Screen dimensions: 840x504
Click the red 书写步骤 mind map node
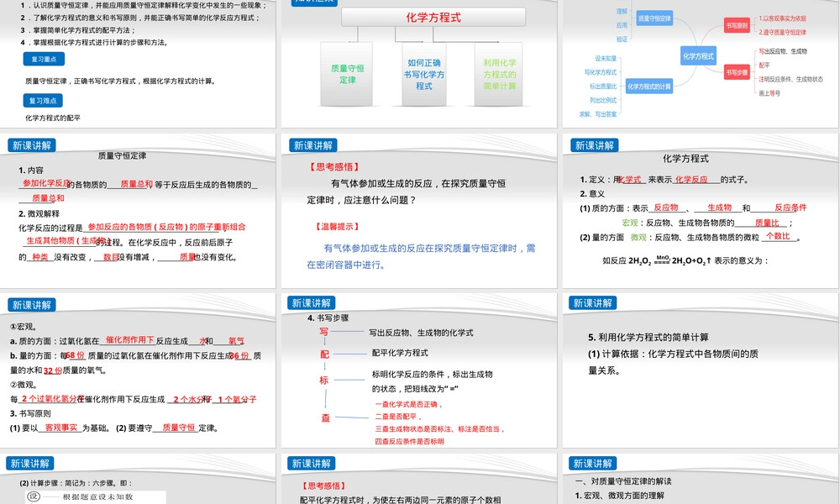[737, 72]
